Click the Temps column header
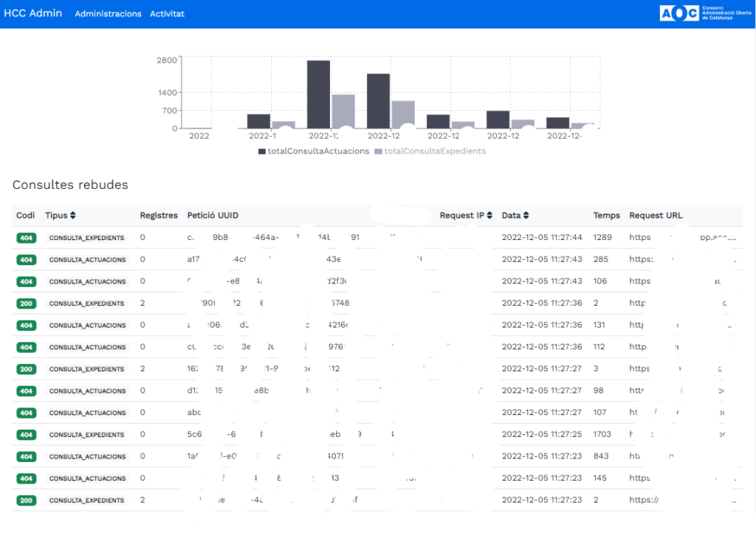This screenshot has width=756, height=533. point(606,216)
